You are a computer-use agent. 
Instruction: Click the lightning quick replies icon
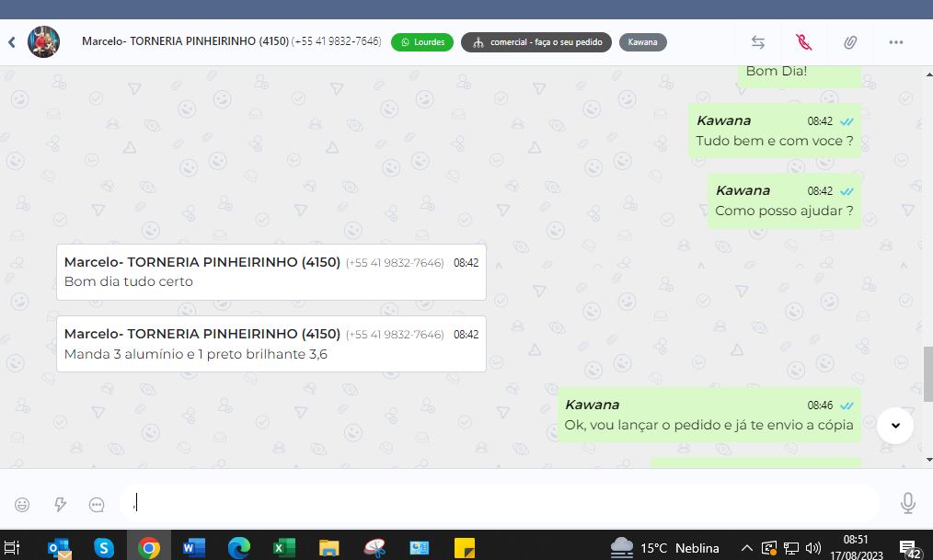61,504
